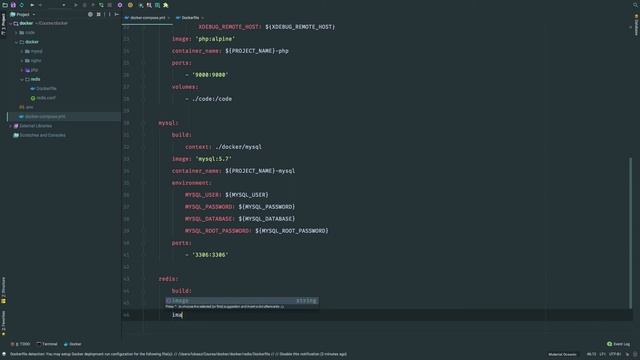Expand the nginx folder

click(x=22, y=61)
